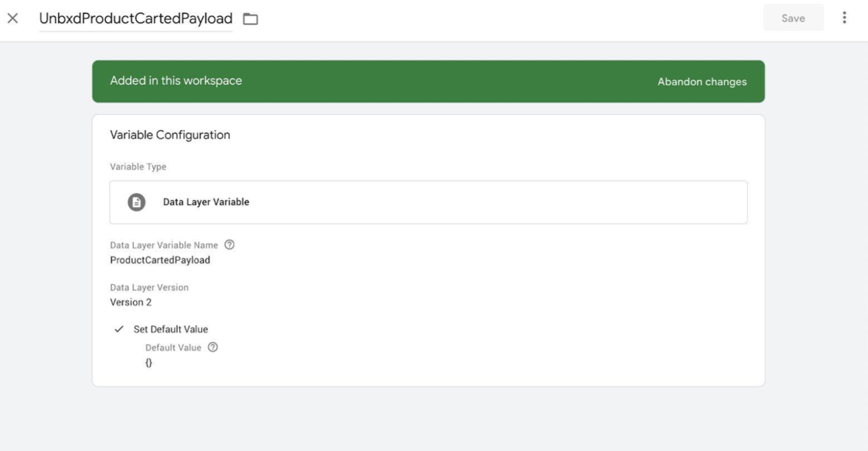This screenshot has height=451, width=868.
Task: Close the variable editor with X icon
Action: (13, 18)
